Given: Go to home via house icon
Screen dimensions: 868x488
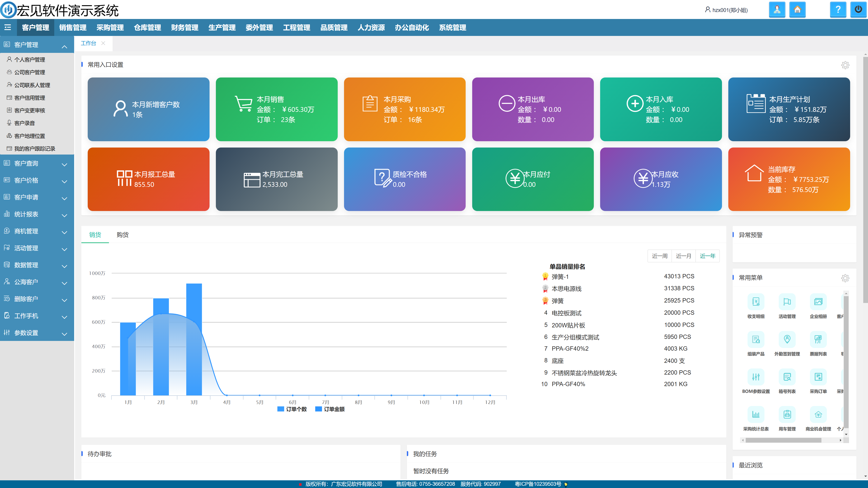Looking at the screenshot, I should tap(797, 10).
